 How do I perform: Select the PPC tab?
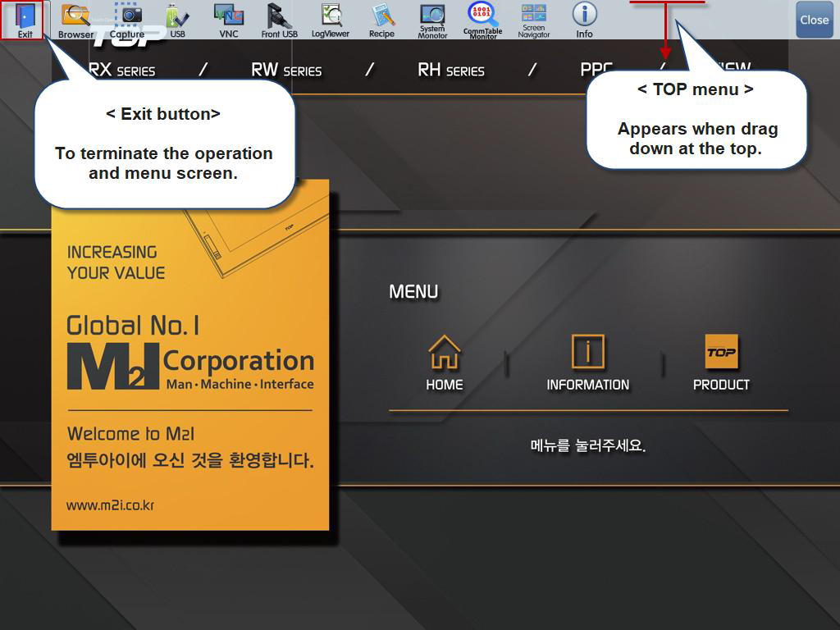(596, 69)
